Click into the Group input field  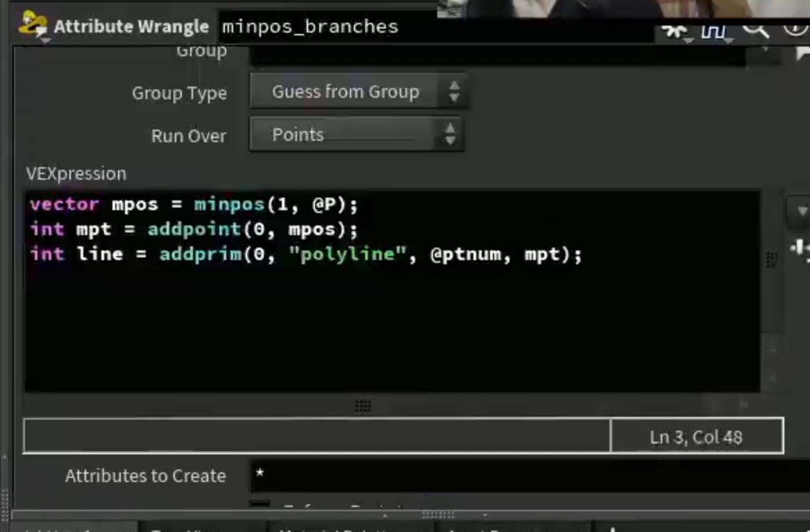(x=498, y=55)
